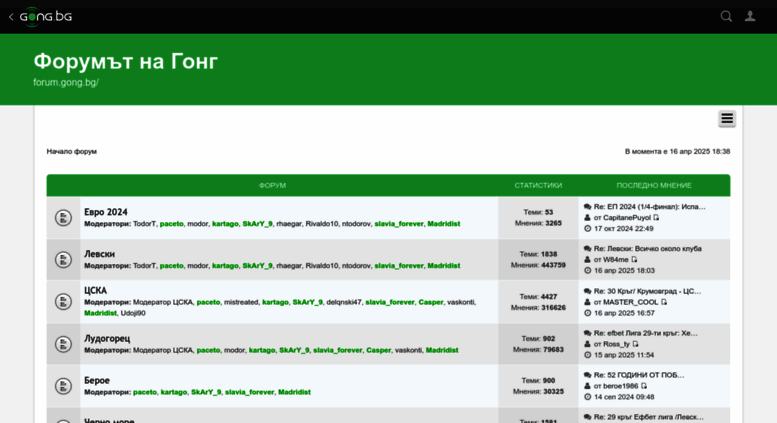Screen dimensions: 777x423
Task: Open the Лудогорец forum
Action: point(107,339)
